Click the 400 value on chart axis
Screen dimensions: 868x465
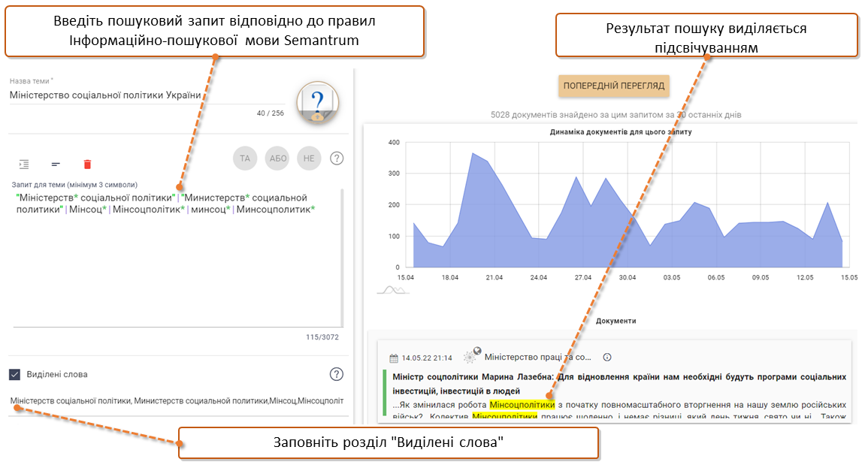tap(394, 142)
